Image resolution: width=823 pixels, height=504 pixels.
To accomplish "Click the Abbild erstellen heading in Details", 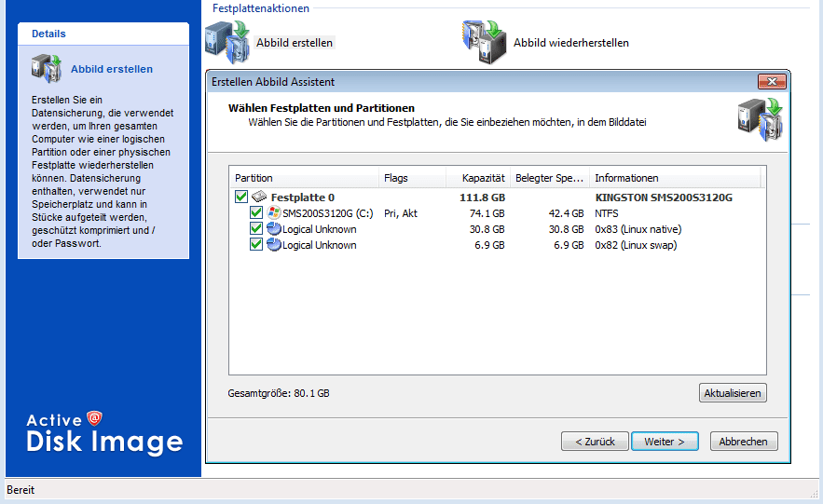I will pos(112,69).
